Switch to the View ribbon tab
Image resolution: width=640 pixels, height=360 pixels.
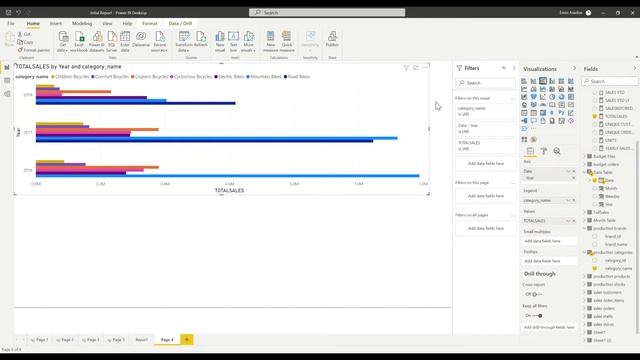pos(107,23)
